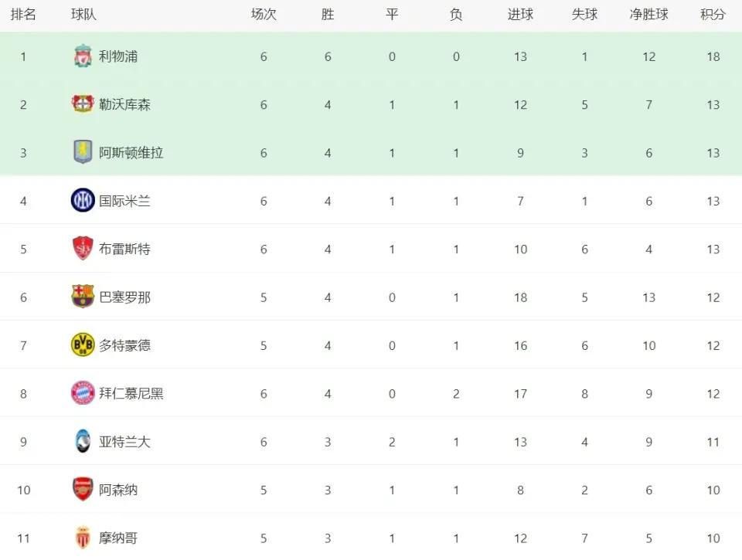Open the Bayern Munich crest icon
This screenshot has width=742, height=560.
(83, 393)
